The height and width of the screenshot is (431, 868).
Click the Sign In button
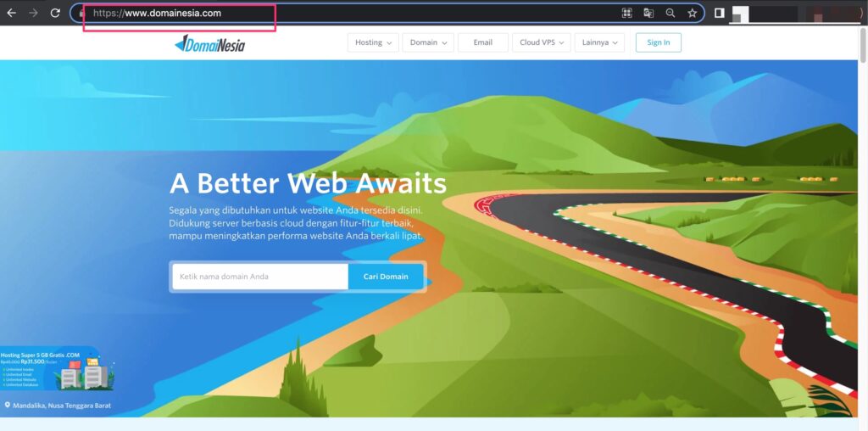[x=658, y=42]
